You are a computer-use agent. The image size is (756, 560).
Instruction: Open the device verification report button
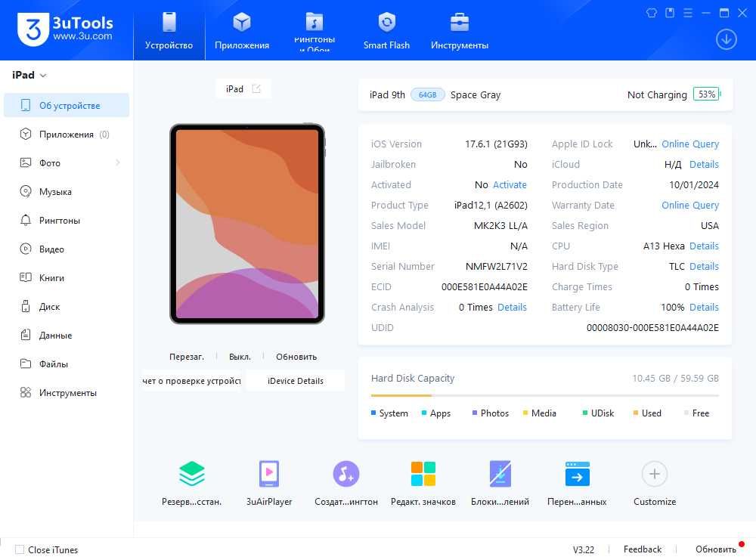coord(191,381)
